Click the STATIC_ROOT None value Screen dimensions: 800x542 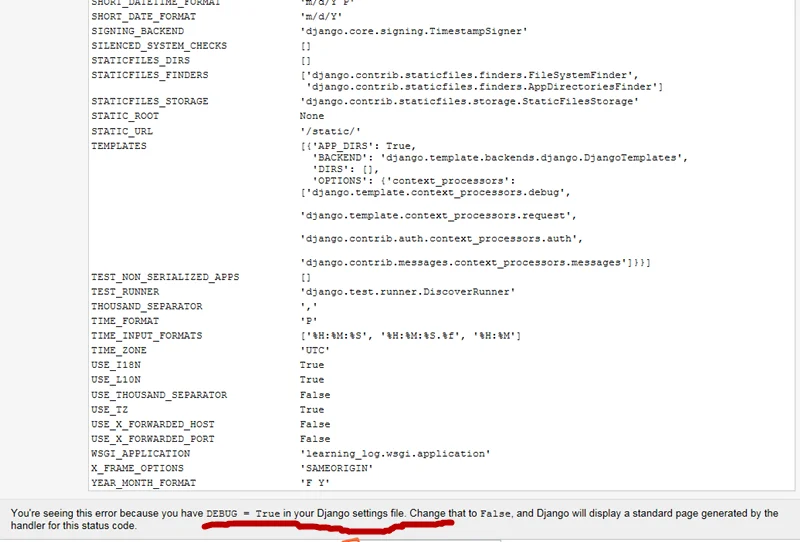(x=311, y=116)
